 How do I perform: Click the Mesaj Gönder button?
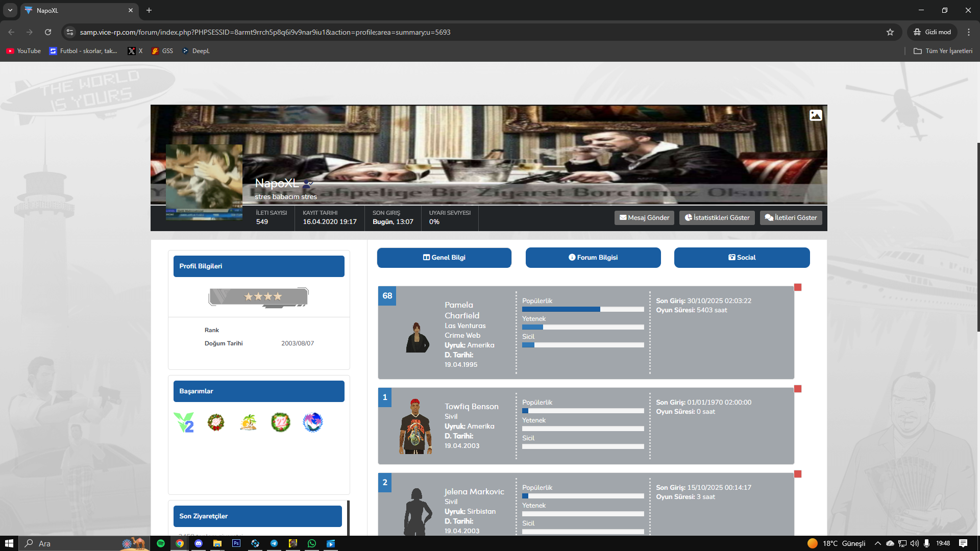[644, 218]
